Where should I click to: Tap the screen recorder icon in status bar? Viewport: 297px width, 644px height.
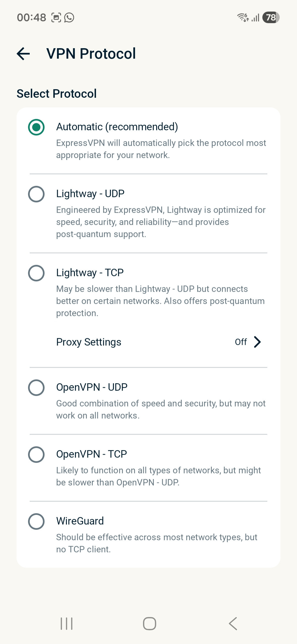pos(56,18)
